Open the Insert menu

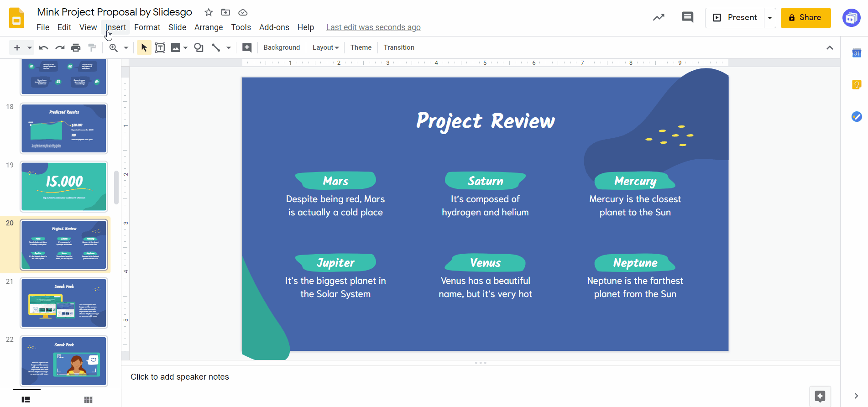pos(115,27)
